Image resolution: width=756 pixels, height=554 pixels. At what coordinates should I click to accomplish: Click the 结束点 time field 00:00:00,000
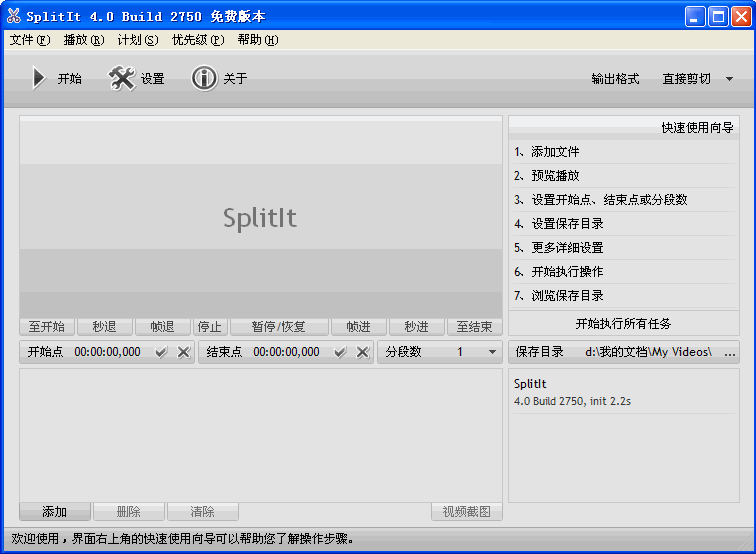(286, 352)
